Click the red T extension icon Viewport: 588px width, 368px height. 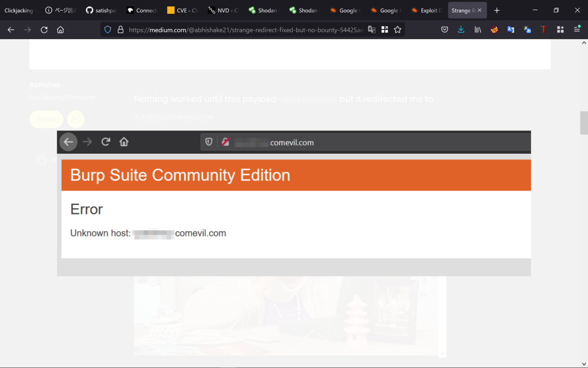[543, 30]
